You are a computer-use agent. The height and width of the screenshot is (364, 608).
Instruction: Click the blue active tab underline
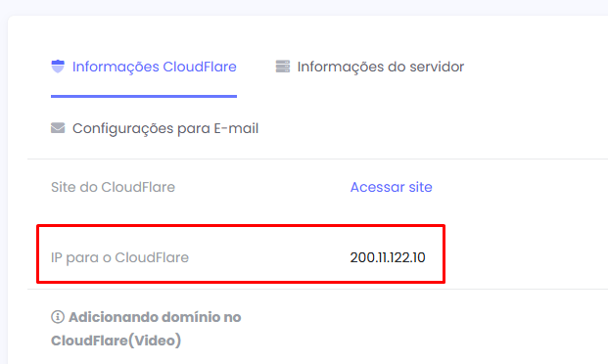(x=144, y=96)
